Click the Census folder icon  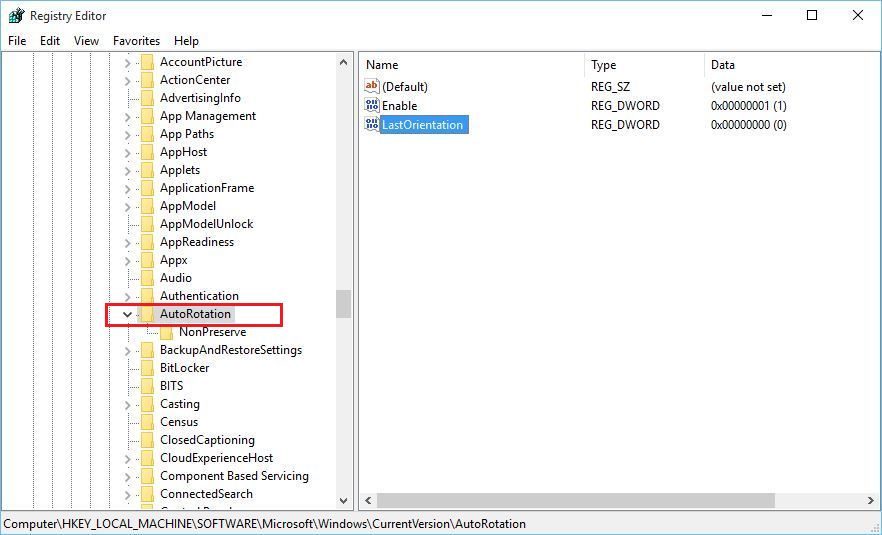(147, 422)
